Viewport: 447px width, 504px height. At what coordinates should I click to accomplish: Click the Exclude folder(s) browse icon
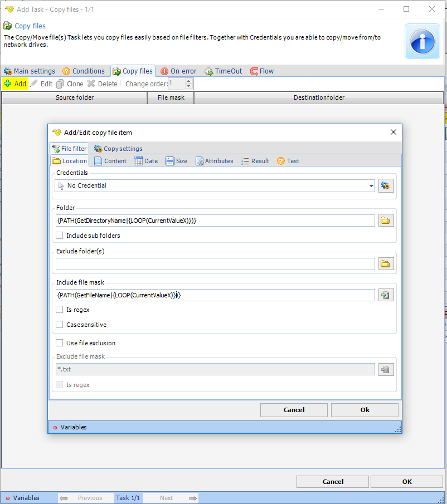click(x=386, y=264)
